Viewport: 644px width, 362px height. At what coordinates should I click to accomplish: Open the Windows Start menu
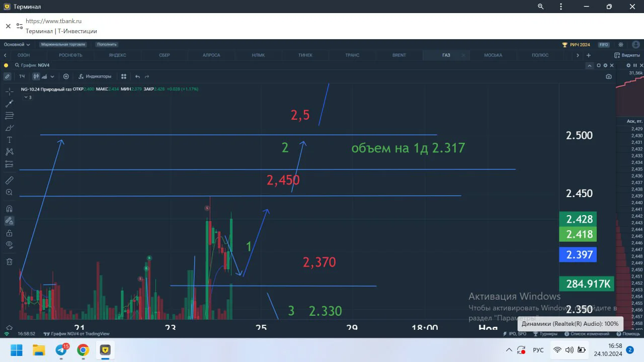pos(17,350)
